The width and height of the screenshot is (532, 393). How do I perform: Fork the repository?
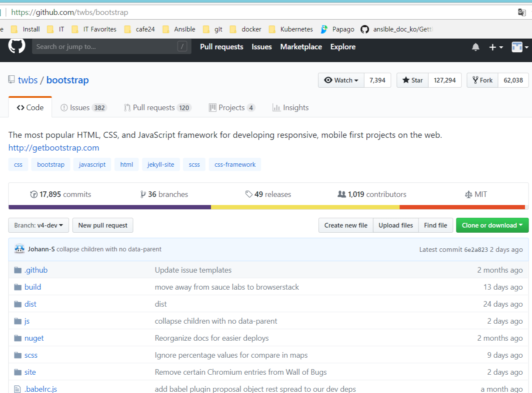click(482, 80)
